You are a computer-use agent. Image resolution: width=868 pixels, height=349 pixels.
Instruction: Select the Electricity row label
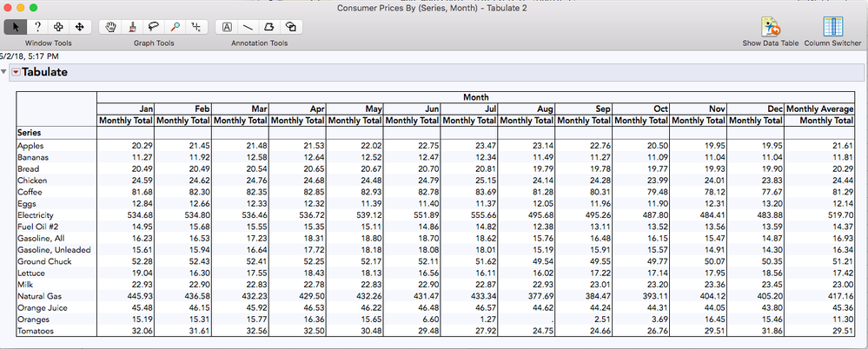[x=36, y=214]
